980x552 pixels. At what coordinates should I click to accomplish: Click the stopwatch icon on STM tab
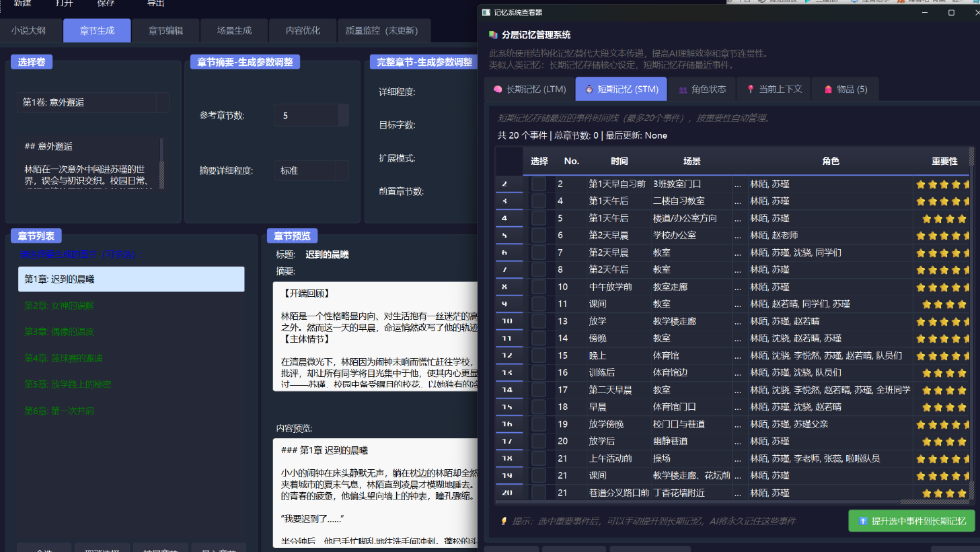pyautogui.click(x=589, y=89)
